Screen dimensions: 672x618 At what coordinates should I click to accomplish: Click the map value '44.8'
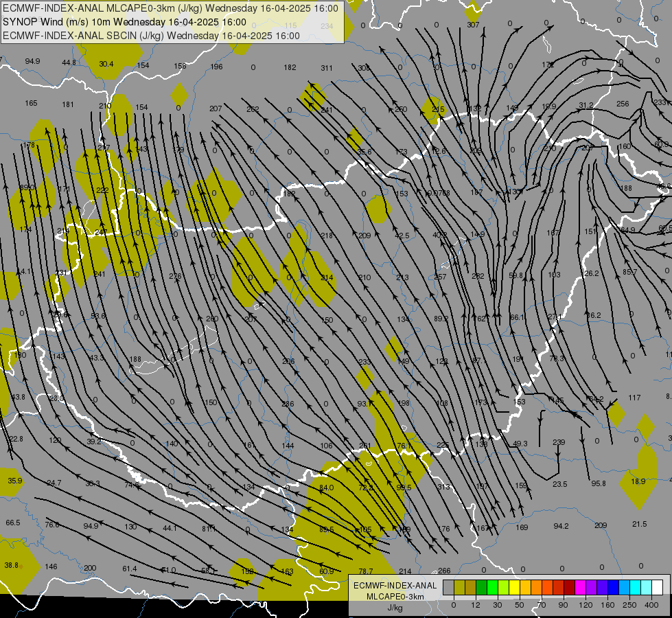69,62
